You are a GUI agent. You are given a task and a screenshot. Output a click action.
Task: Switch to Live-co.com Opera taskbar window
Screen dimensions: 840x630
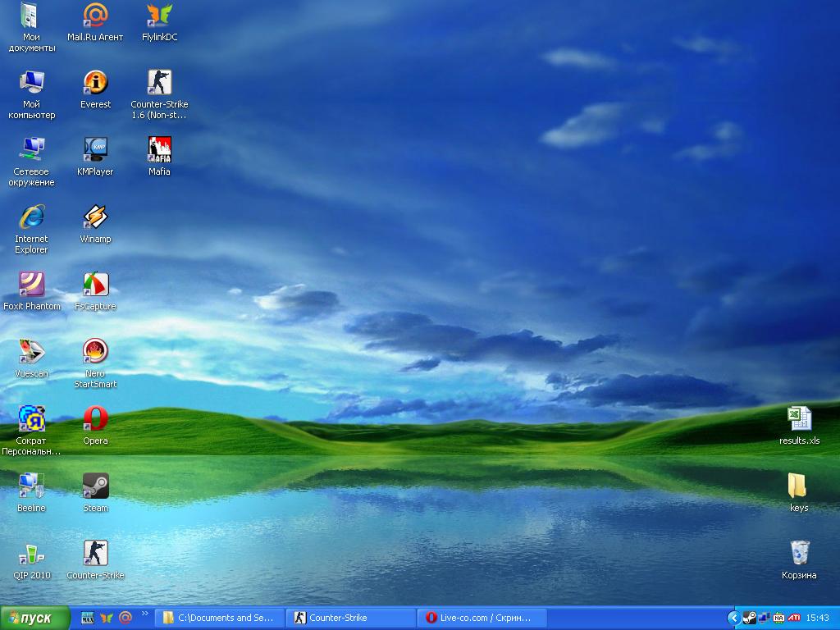coord(482,618)
